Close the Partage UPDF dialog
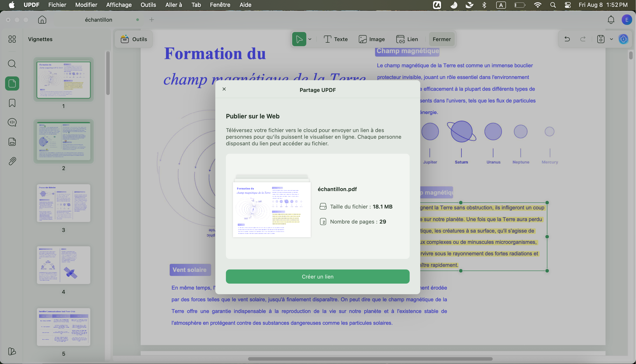 [x=224, y=89]
